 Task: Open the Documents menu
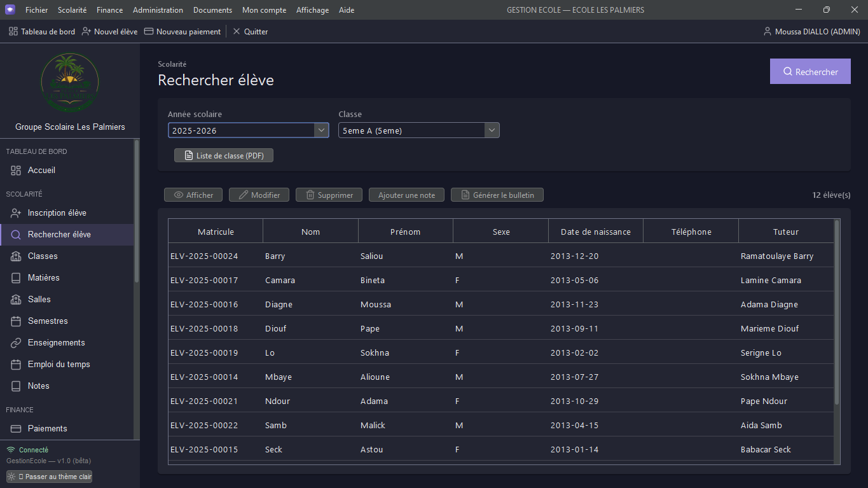tap(212, 10)
